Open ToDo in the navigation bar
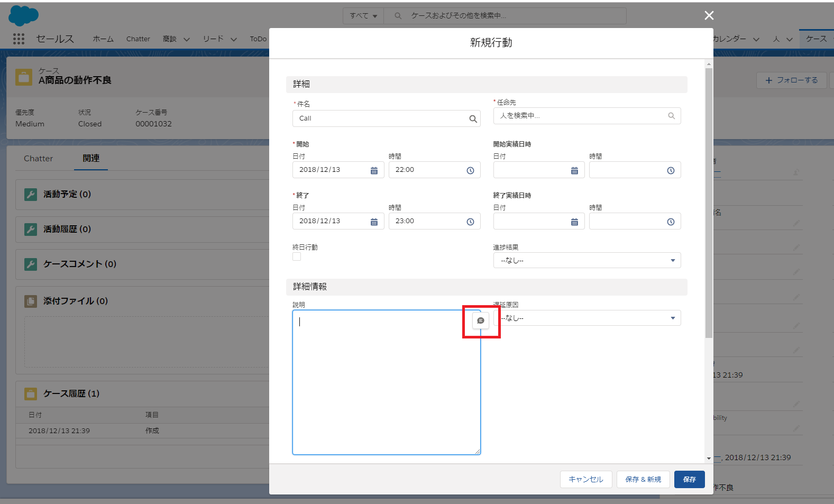The width and height of the screenshot is (834, 504). click(258, 39)
